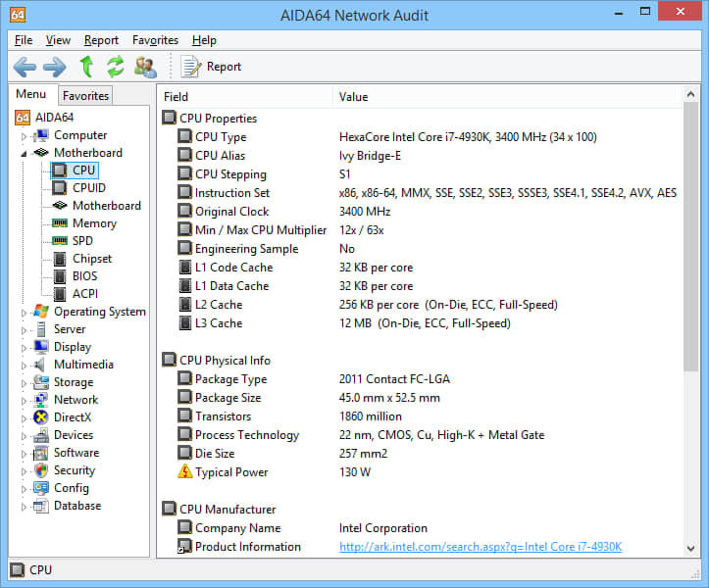Click the scrollbar up arrow
Screen dimensions: 709x588
pos(690,94)
